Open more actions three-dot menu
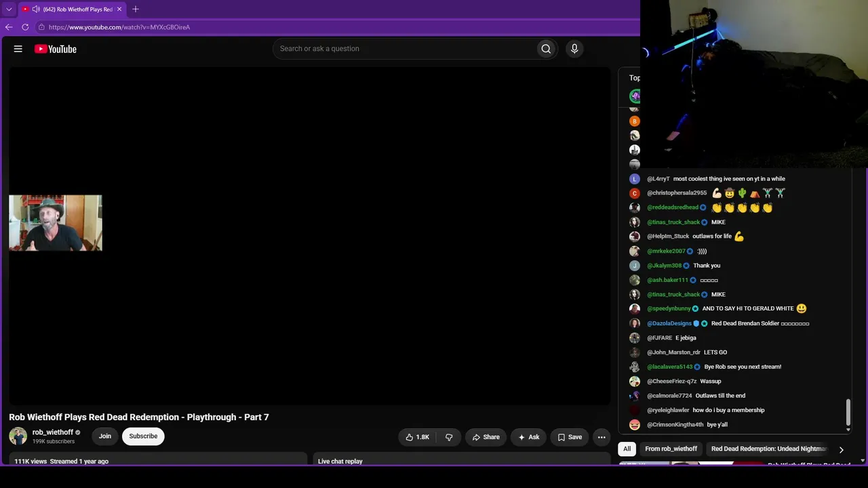This screenshot has height=488, width=868. coord(601,437)
